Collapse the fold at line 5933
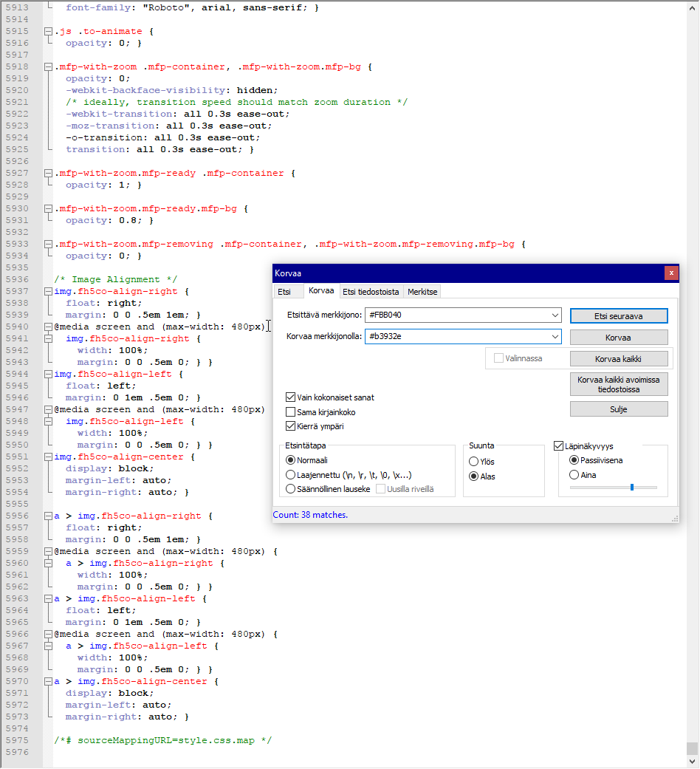Image resolution: width=700 pixels, height=769 pixels. tap(48, 244)
